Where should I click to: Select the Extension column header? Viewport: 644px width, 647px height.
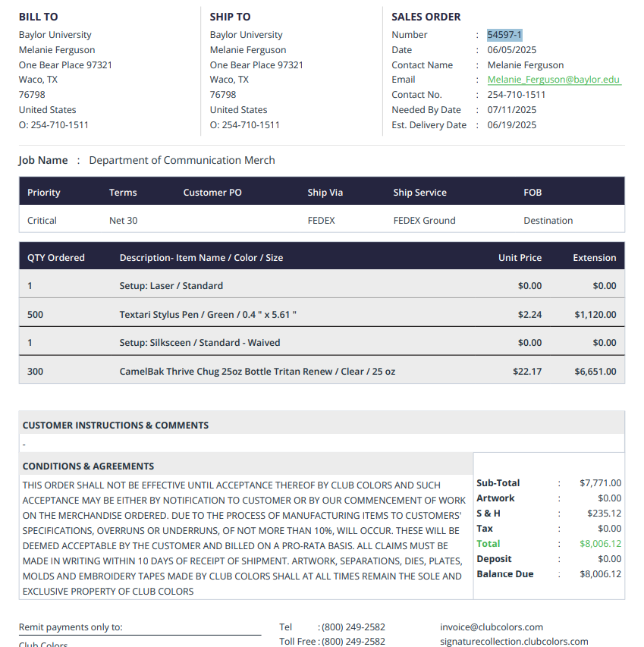coord(595,257)
